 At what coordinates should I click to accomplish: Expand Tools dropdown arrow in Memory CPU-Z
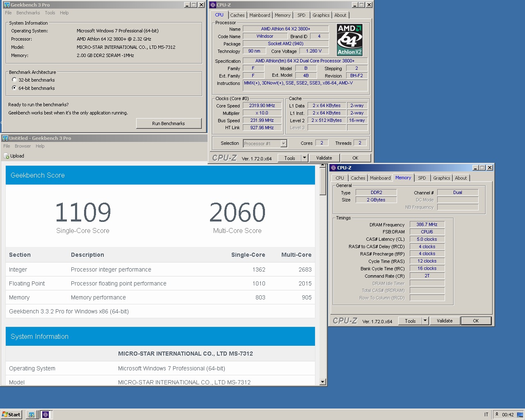pos(425,321)
